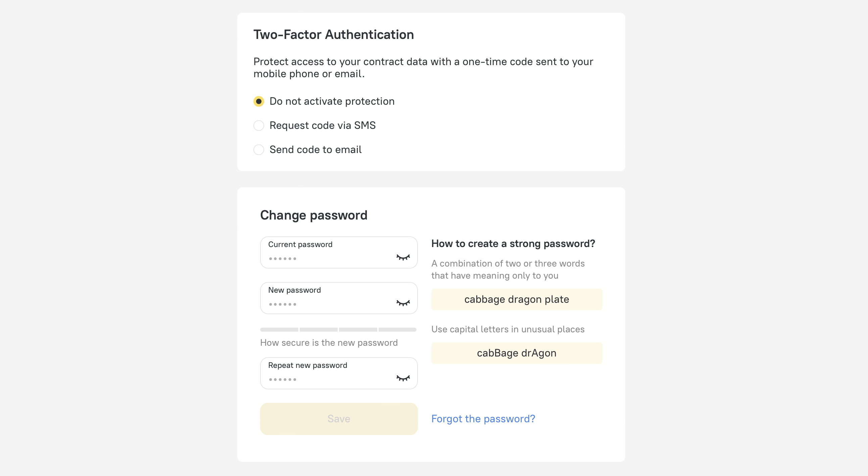Screen dimensions: 868x476
Task: Choose "Request code via SMS" radio option
Action: (x=259, y=126)
